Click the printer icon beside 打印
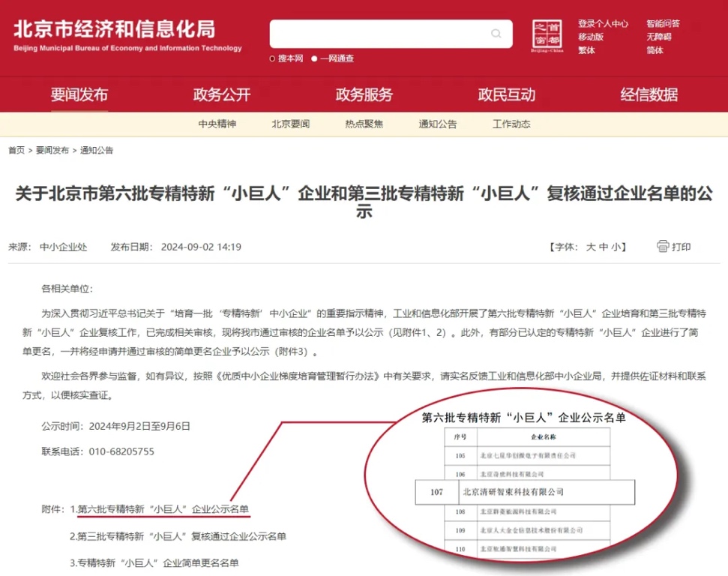This screenshot has width=728, height=576. pos(663,246)
